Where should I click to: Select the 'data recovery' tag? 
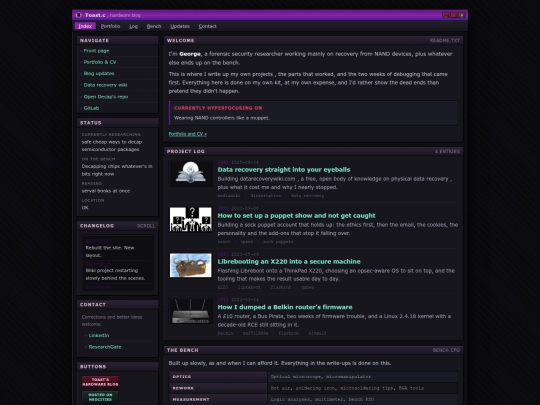coord(307,196)
